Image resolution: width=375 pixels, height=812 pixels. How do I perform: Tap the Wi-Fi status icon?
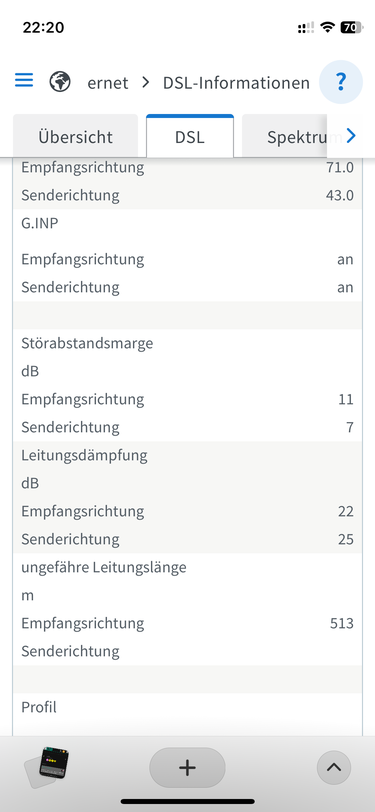[327, 27]
